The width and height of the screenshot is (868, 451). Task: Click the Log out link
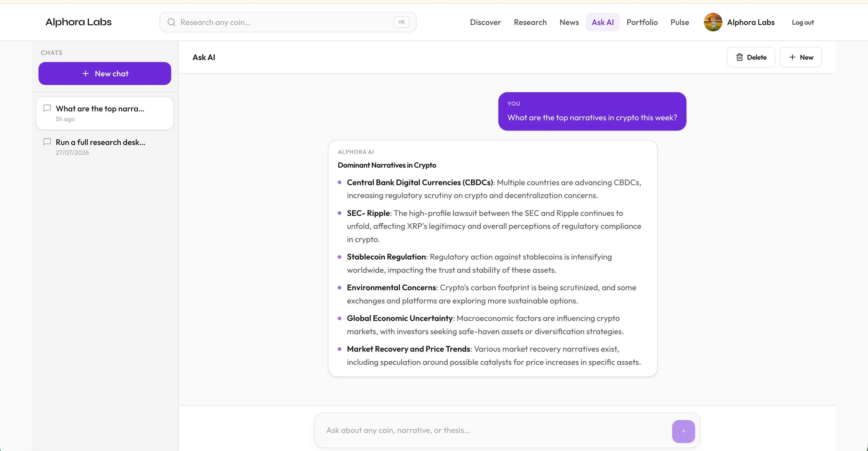click(803, 22)
